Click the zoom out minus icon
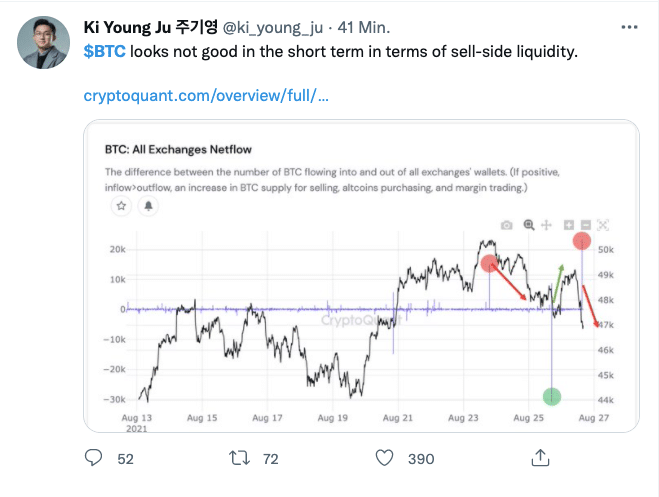The image size is (659, 497). (585, 225)
